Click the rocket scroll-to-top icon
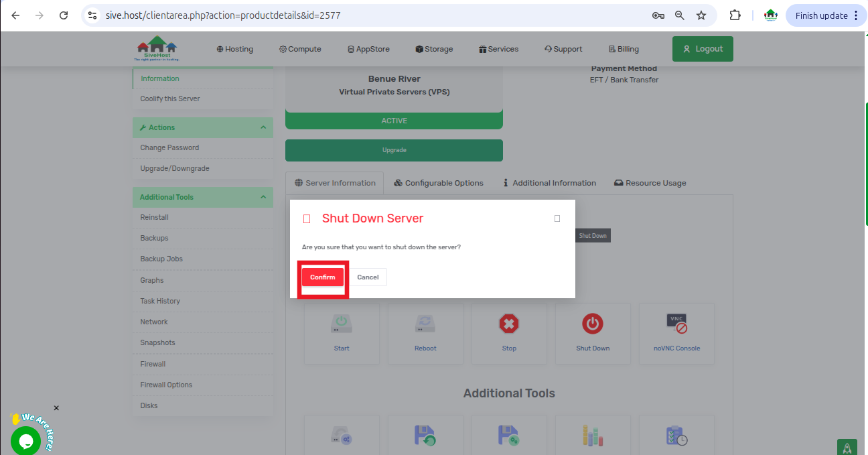 click(x=847, y=448)
